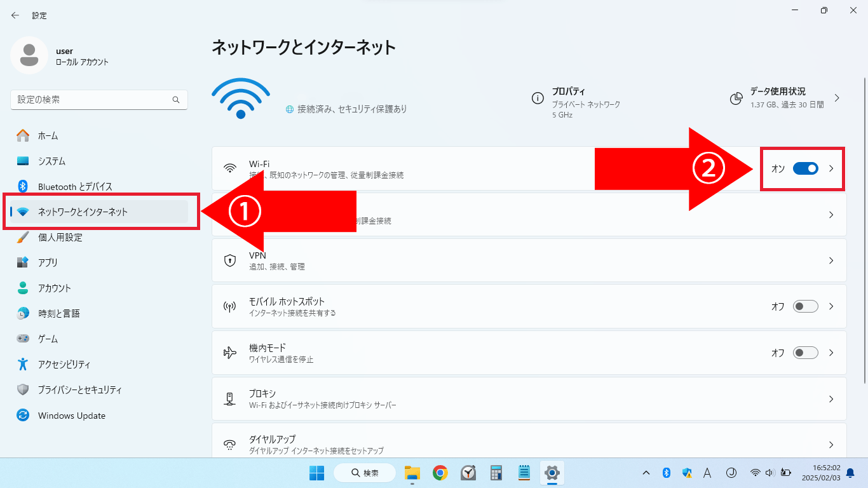This screenshot has height=488, width=868.
Task: Click the Bluetooth icon in system tray
Action: point(667,473)
